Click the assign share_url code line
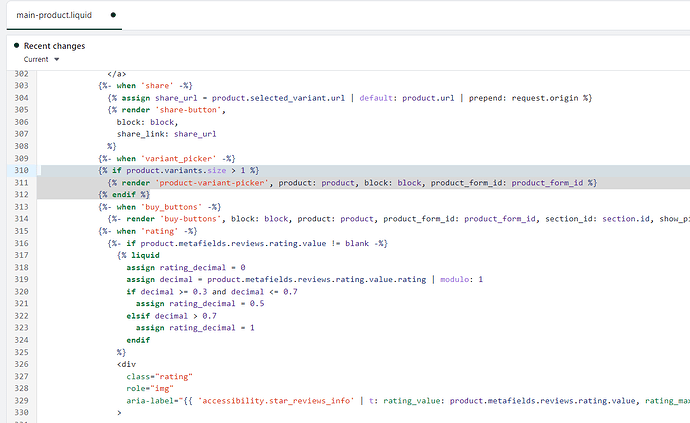This screenshot has width=690, height=423. [350, 98]
